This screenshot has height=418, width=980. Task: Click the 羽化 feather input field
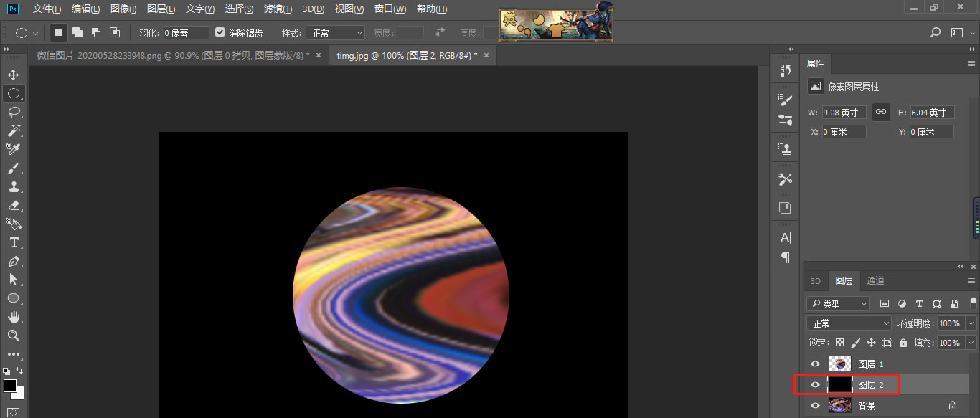point(186,33)
